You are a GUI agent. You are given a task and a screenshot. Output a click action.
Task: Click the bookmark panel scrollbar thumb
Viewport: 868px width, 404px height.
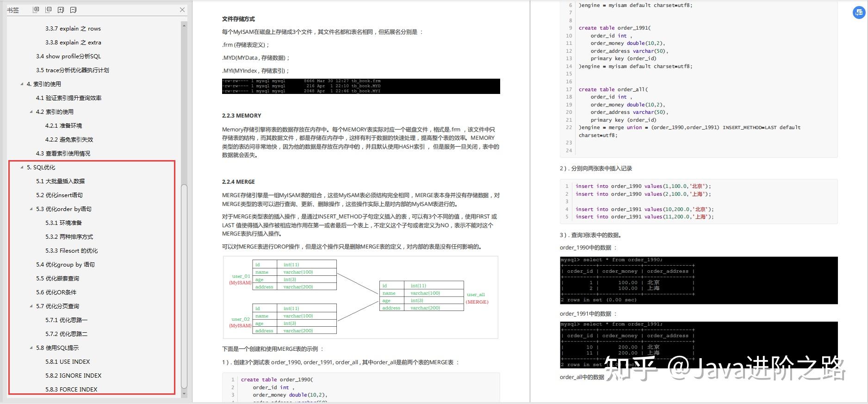184,286
